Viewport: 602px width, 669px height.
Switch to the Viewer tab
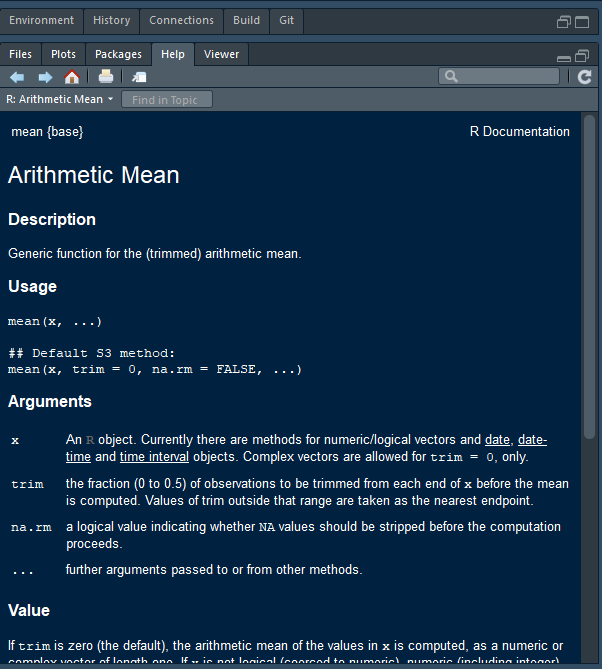(x=220, y=54)
